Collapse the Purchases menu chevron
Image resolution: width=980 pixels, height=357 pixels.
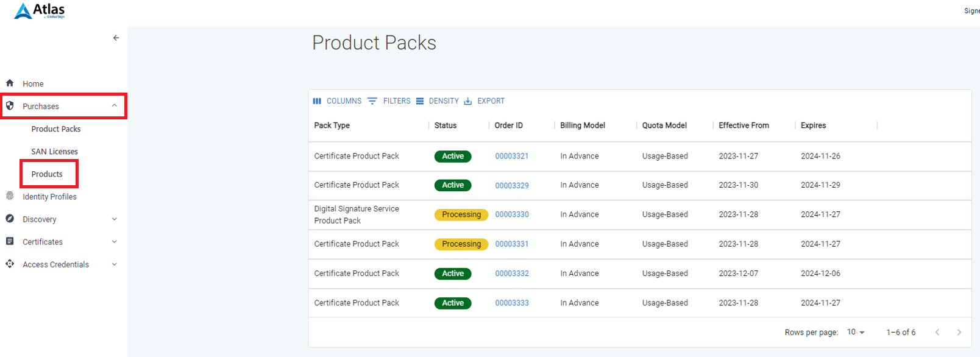point(114,106)
